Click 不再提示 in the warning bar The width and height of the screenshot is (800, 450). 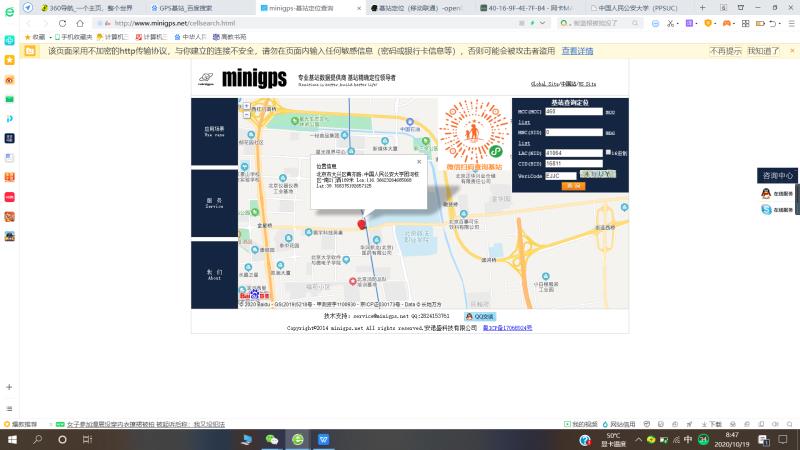tap(725, 51)
